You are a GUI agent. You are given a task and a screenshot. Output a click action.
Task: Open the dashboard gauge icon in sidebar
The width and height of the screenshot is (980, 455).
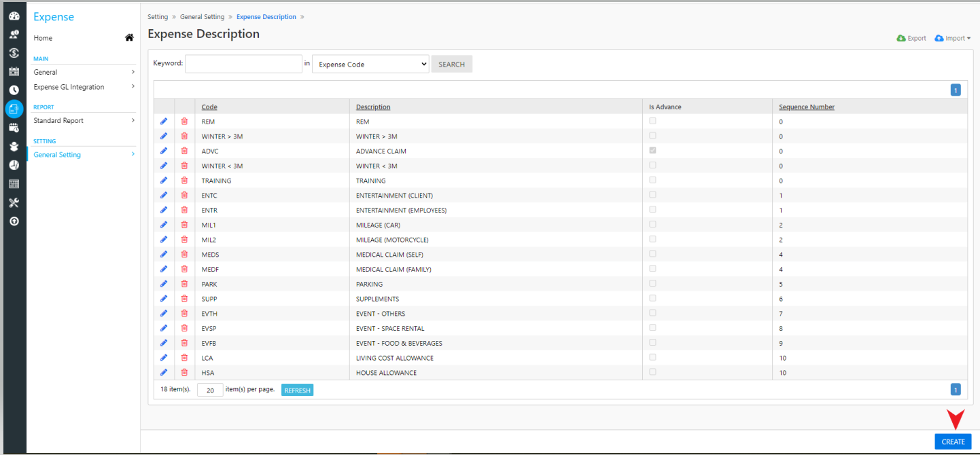point(14,16)
